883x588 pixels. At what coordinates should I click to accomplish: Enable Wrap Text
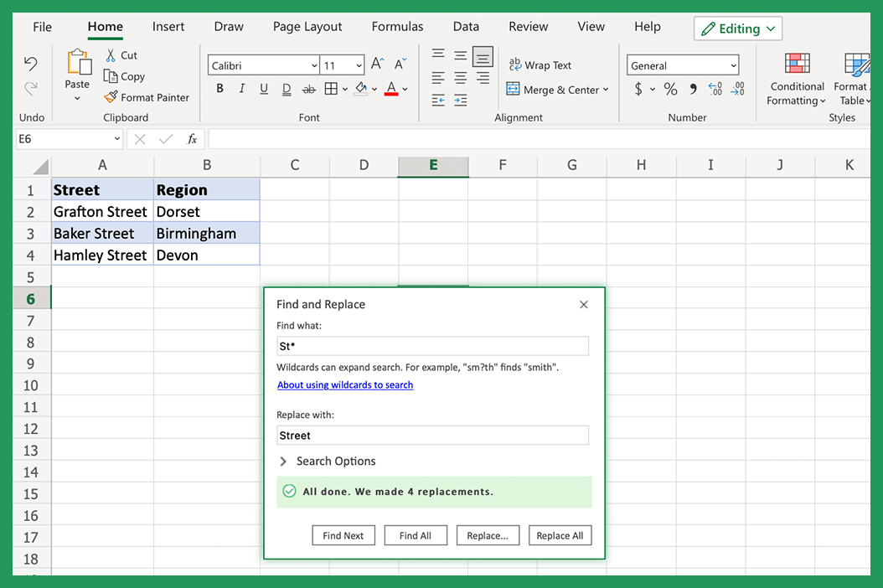pos(540,64)
